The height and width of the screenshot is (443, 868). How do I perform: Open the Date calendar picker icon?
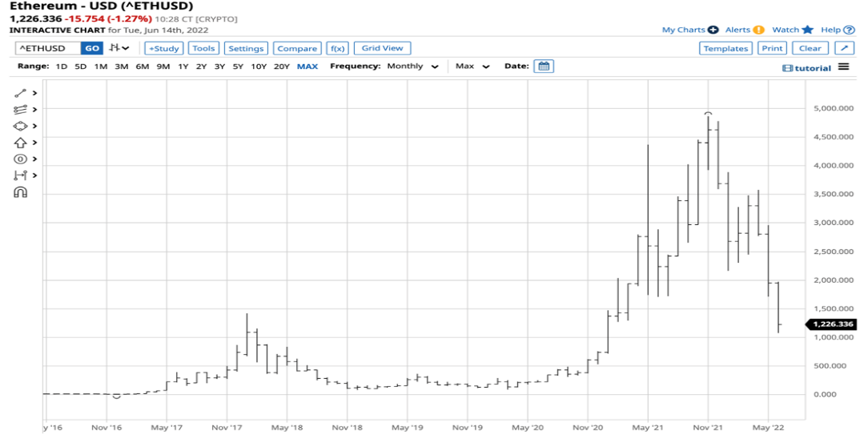click(x=544, y=66)
